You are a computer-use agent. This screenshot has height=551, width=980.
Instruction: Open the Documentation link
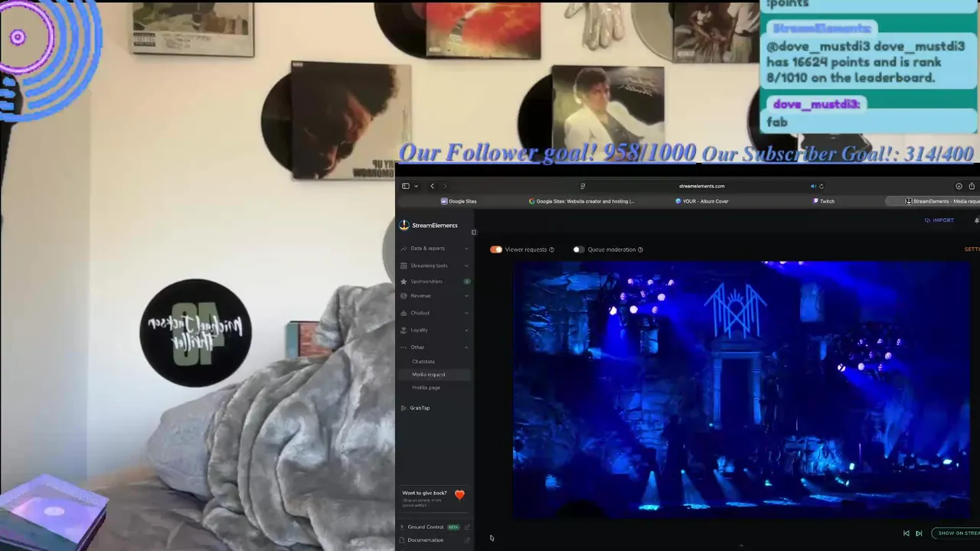425,540
